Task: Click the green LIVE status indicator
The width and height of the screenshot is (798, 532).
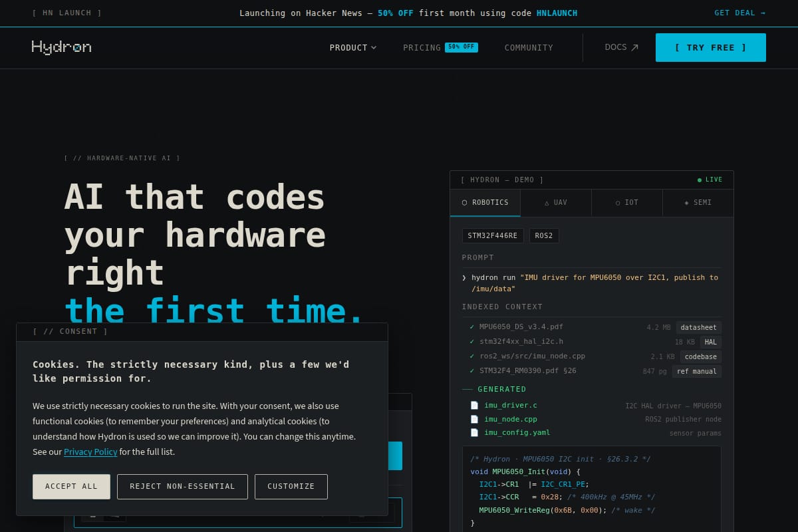Action: (710, 180)
